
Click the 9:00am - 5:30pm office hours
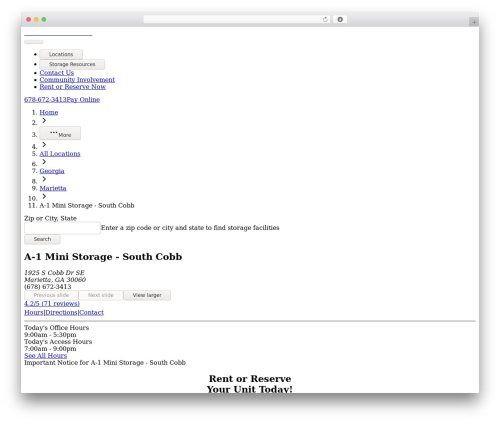click(x=50, y=335)
